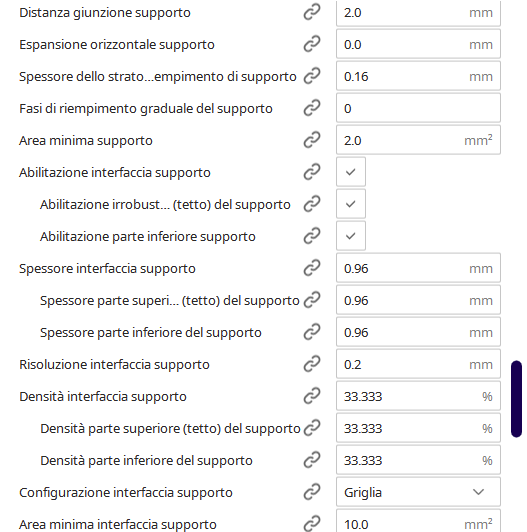Click the Risoluzione interfaccia supporto 0.2 field
This screenshot has width=527, height=532.
(x=418, y=364)
